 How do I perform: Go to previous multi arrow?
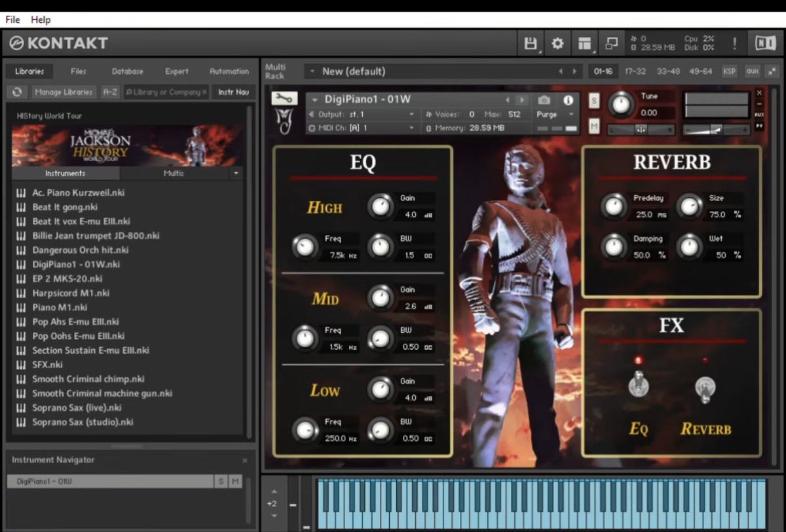tap(560, 71)
